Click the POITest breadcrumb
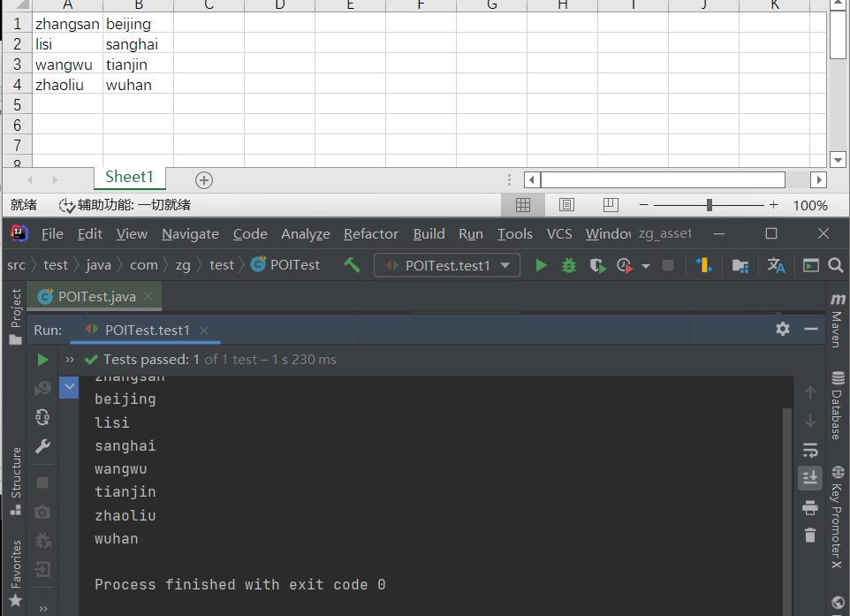Screen dimensions: 850x616 285,264
